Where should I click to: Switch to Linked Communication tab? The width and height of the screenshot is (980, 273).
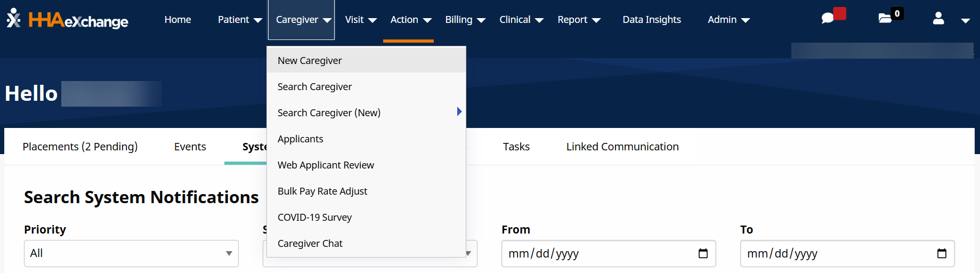tap(622, 147)
